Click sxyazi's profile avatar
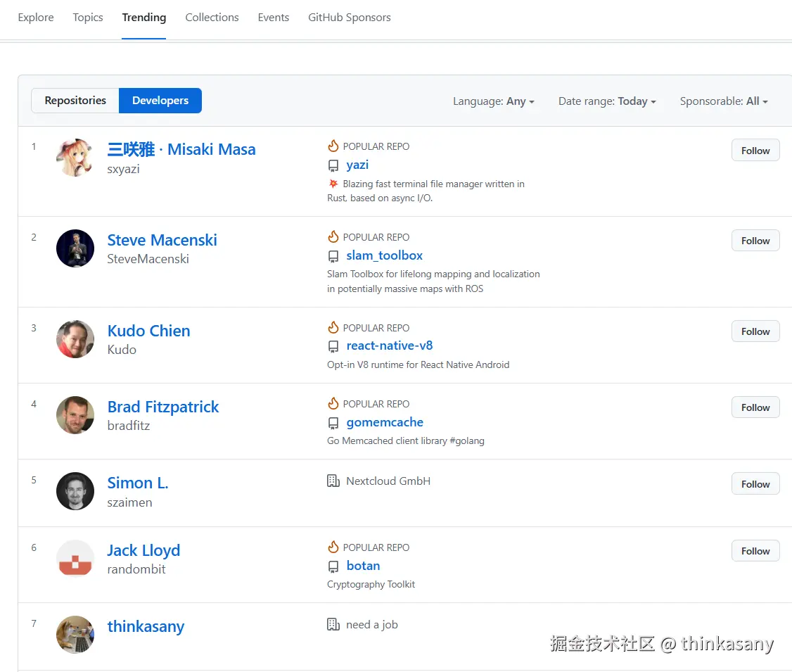The width and height of the screenshot is (792, 672). click(x=75, y=157)
